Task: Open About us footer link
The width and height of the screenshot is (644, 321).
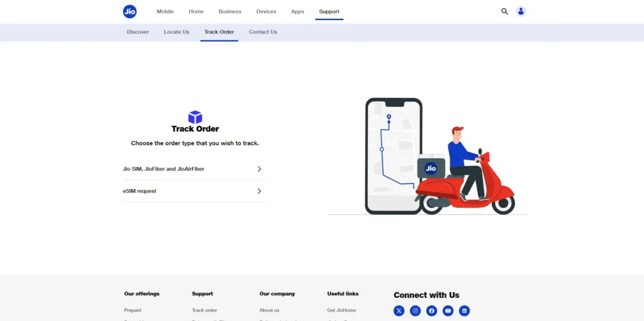Action: point(269,310)
